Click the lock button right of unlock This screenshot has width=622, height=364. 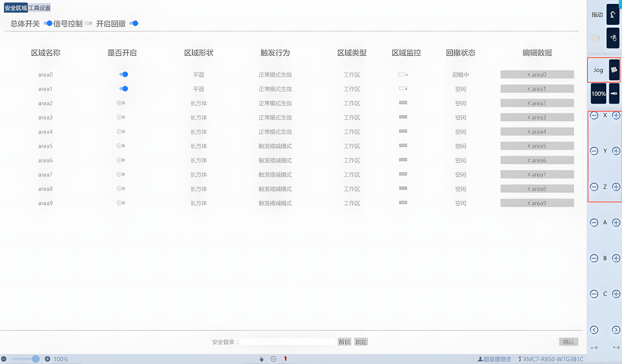point(361,342)
